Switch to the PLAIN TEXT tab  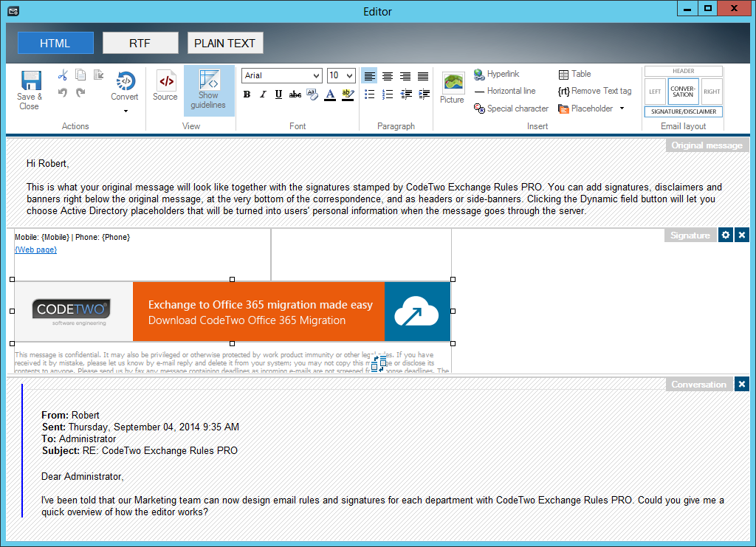[225, 43]
